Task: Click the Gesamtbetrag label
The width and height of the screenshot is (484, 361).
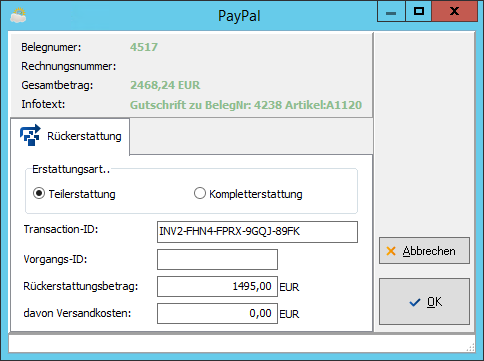Action: click(57, 85)
